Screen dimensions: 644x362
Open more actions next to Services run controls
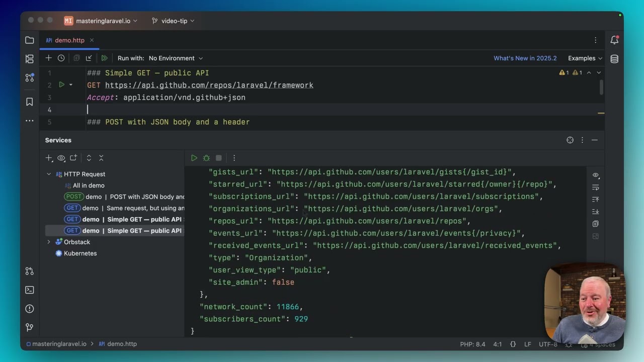(234, 158)
